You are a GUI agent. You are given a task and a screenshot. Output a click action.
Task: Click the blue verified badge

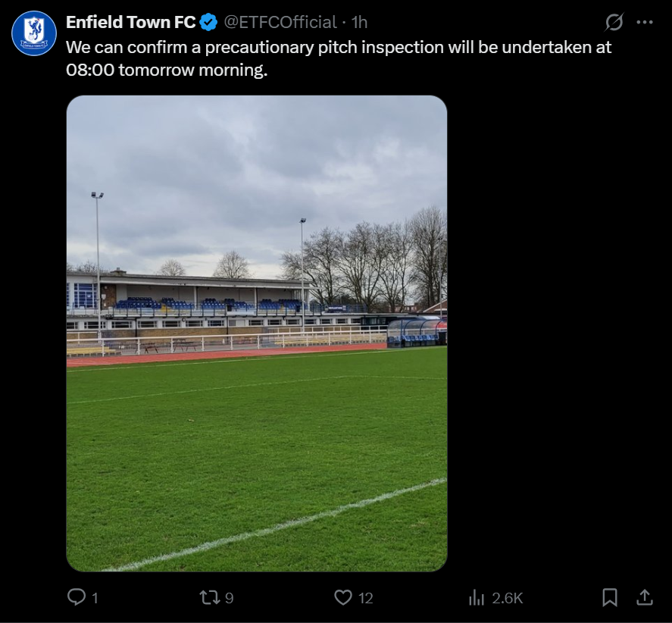pos(208,23)
